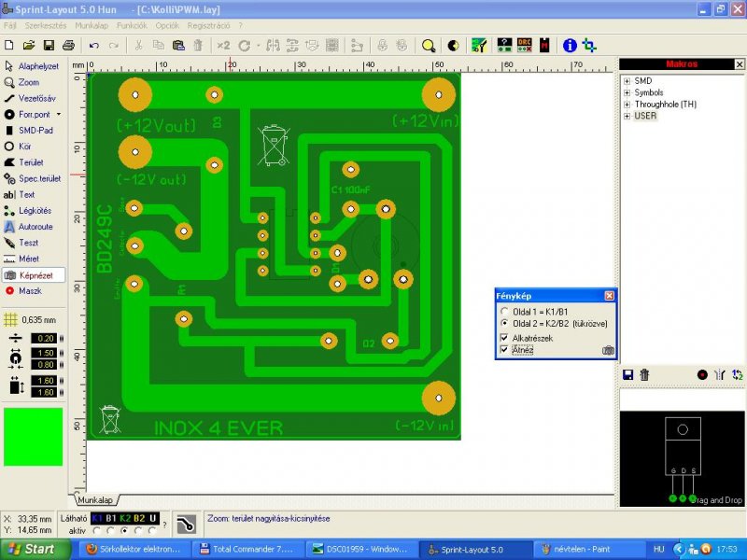Open the Forr.pont dropdown arrow

coord(59,114)
